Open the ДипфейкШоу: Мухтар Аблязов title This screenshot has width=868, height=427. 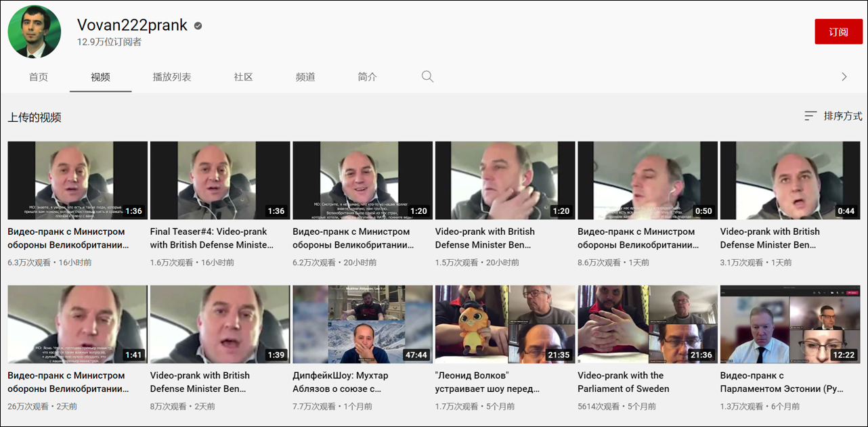click(x=341, y=382)
